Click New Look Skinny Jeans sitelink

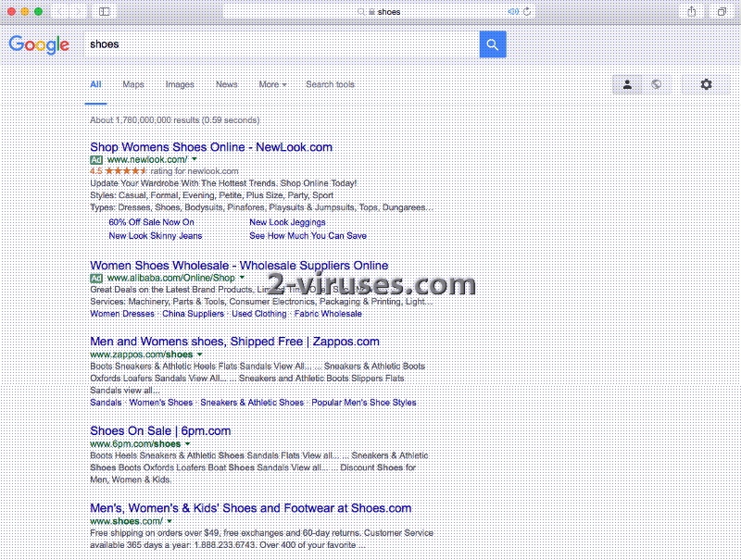coord(156,236)
